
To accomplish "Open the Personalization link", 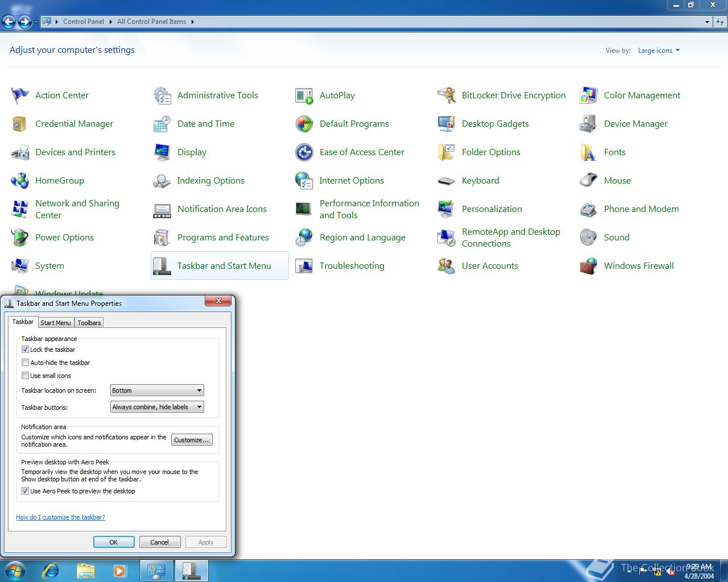I will tap(492, 209).
